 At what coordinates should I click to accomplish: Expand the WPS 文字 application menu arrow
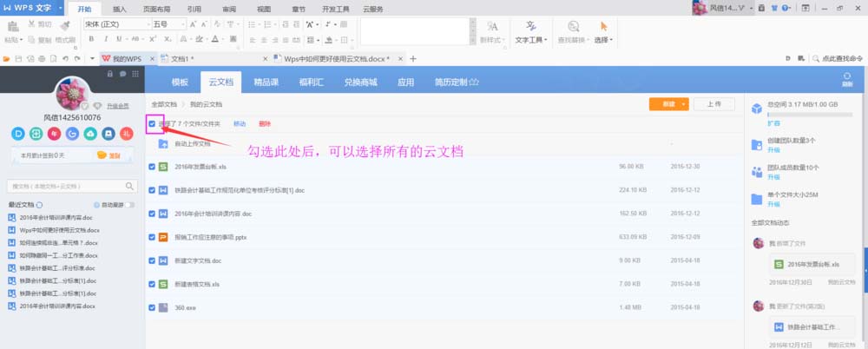59,9
